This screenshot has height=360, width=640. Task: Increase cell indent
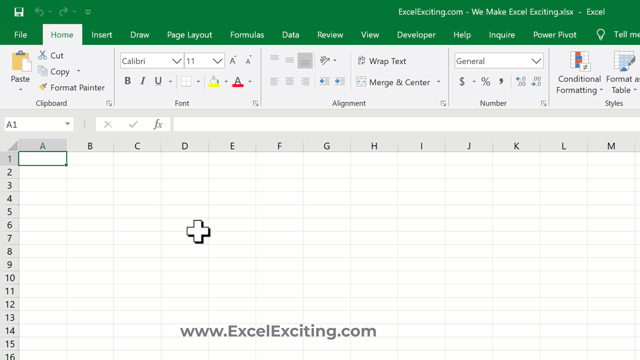[340, 82]
